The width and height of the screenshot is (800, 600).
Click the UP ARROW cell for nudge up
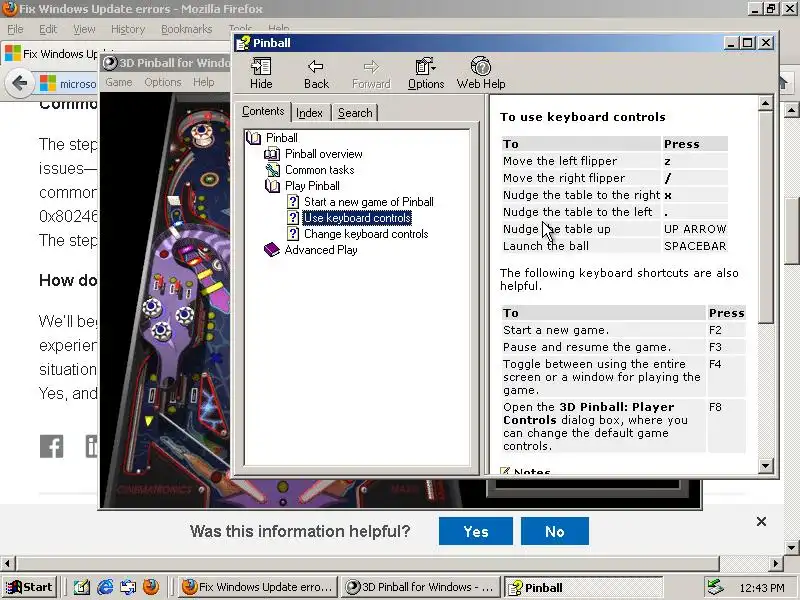pos(694,229)
